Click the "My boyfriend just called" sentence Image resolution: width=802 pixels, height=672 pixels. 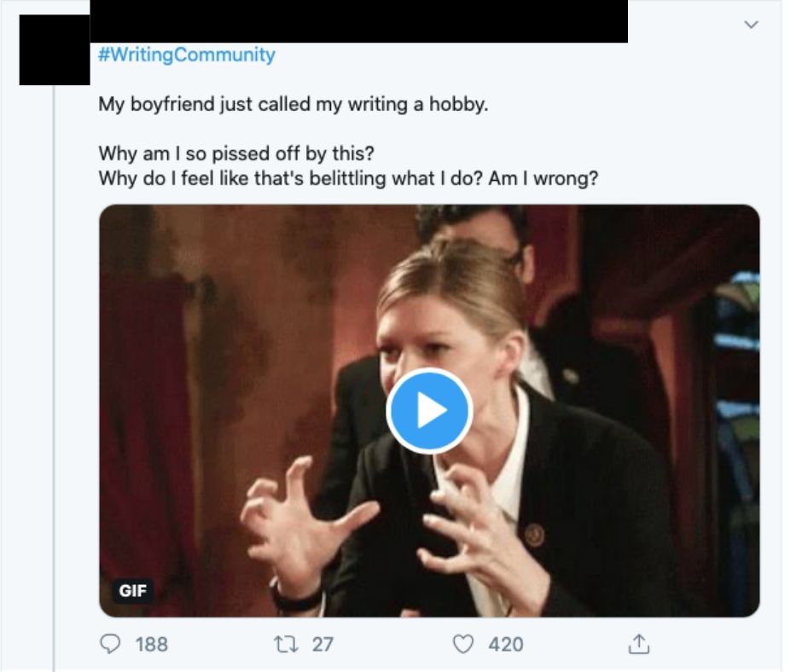[x=293, y=105]
